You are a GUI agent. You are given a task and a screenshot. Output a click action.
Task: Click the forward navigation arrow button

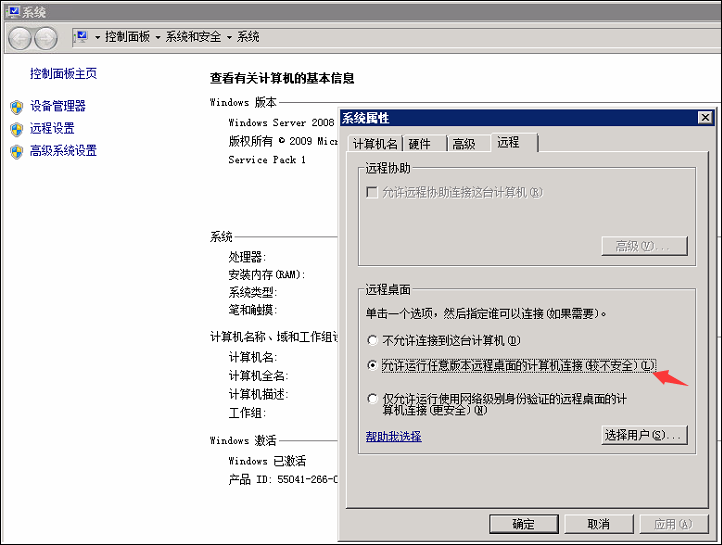(46, 38)
